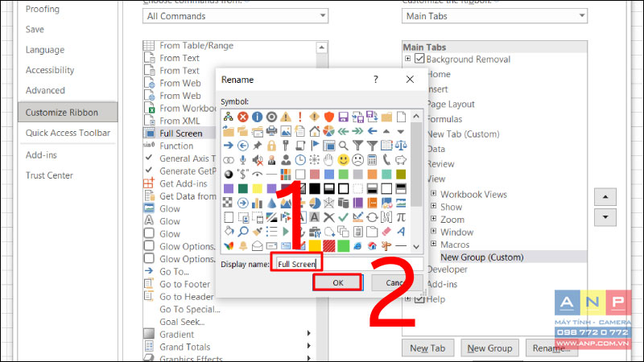
Task: Select the muted speaker symbol
Action: point(257,159)
